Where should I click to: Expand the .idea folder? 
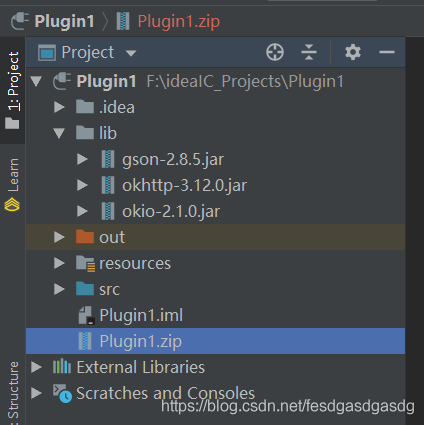(59, 107)
